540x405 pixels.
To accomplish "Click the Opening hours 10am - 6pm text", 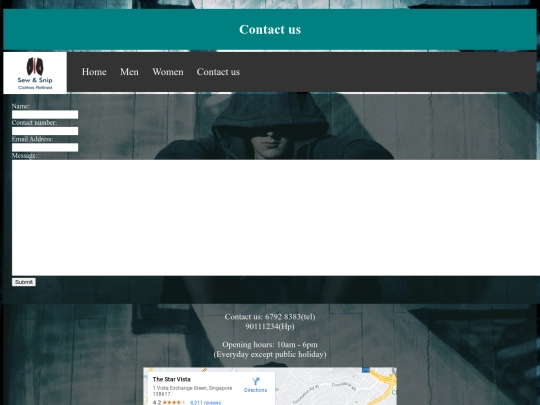I will tap(270, 344).
